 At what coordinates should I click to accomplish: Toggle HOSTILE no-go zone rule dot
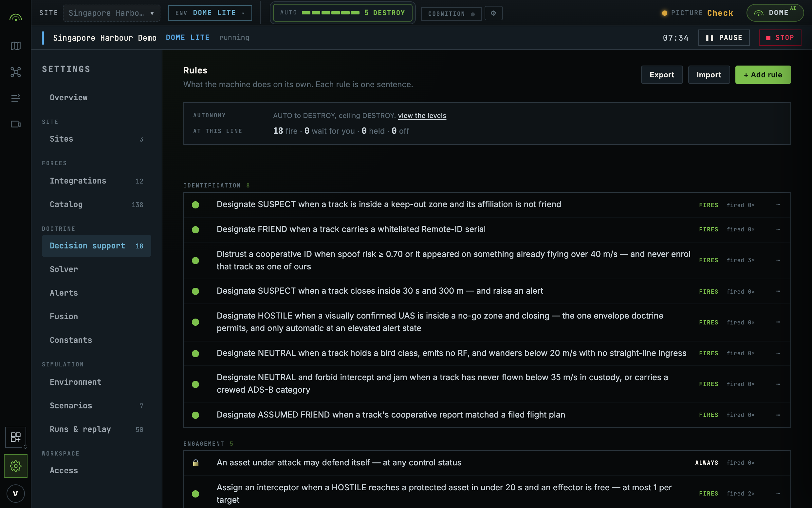pyautogui.click(x=195, y=322)
